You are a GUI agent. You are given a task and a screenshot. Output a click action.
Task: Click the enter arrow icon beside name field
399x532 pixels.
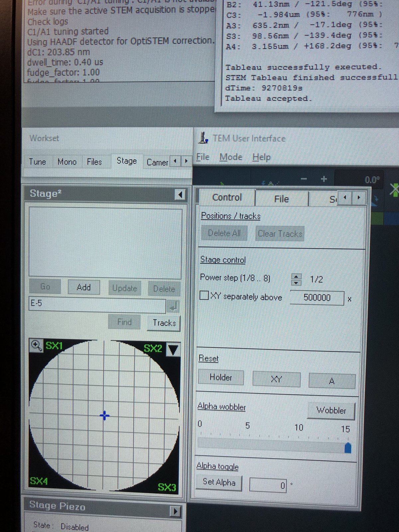click(x=173, y=307)
